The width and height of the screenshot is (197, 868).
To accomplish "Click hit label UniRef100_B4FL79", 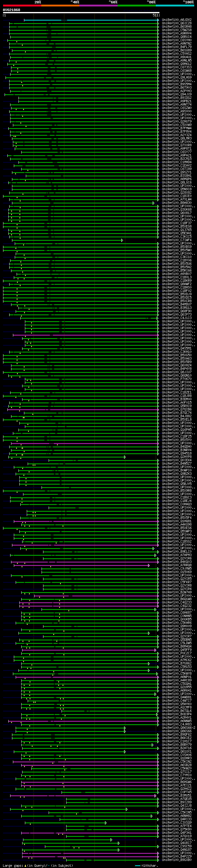I will point(176,47).
